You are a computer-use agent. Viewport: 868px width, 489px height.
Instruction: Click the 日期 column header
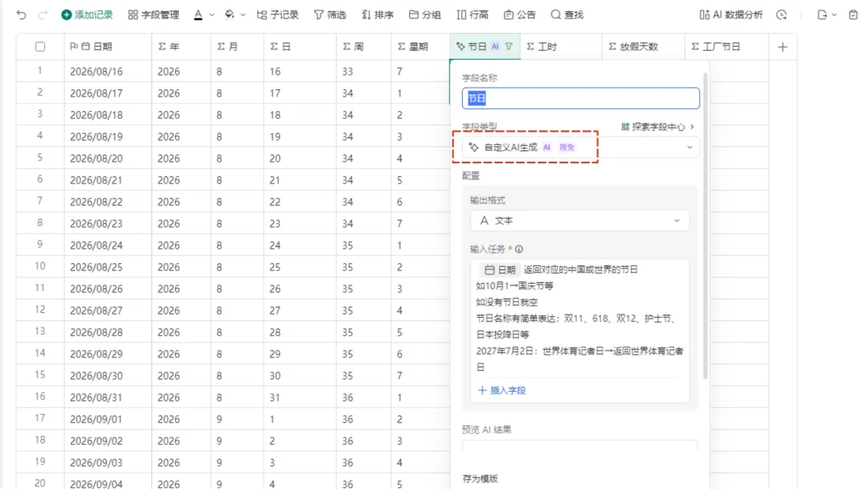pyautogui.click(x=108, y=47)
